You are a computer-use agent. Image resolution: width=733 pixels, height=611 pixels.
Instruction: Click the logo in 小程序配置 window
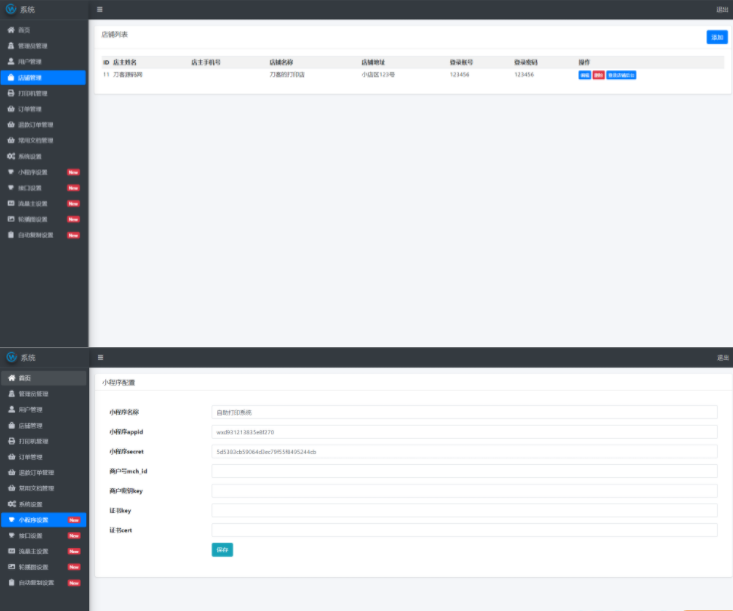[12, 357]
